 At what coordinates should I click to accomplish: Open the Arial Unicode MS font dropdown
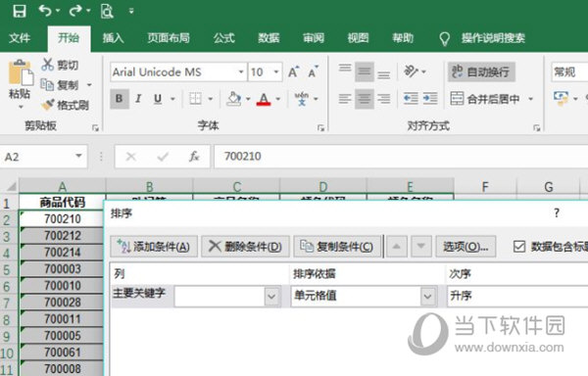click(x=241, y=71)
